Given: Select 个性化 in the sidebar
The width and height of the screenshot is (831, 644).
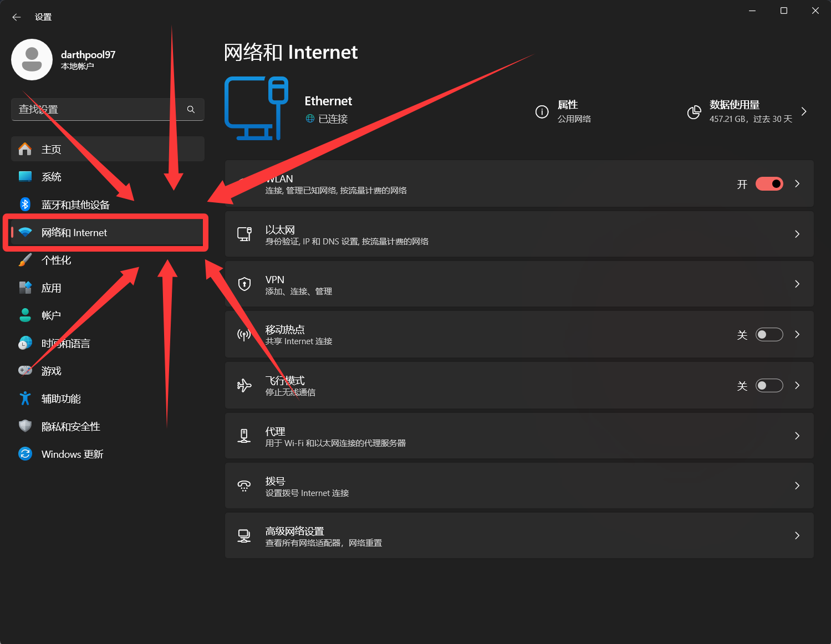Looking at the screenshot, I should (56, 260).
